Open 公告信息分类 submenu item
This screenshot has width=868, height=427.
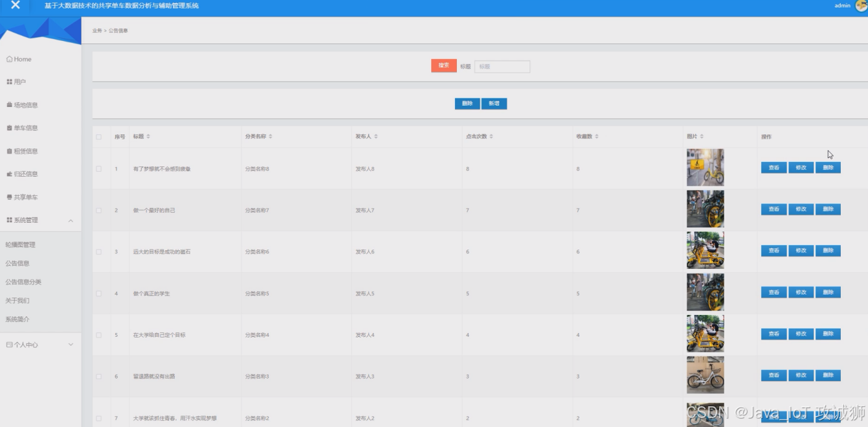click(x=23, y=282)
